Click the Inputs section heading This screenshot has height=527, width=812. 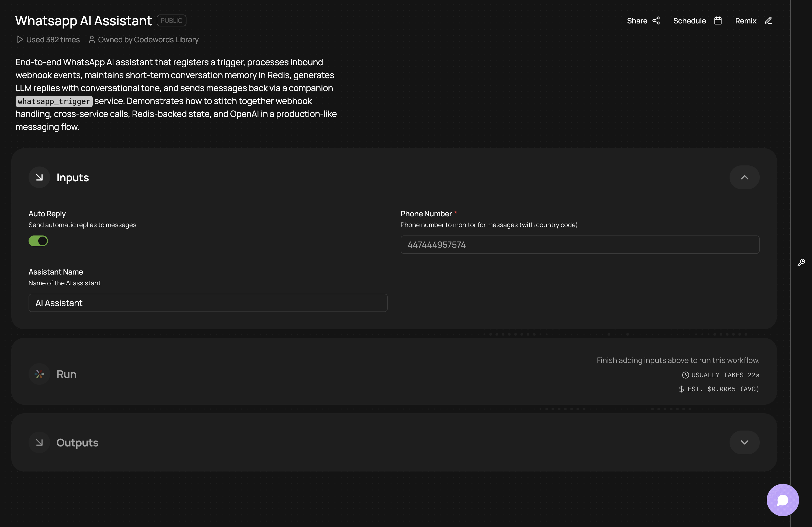click(x=73, y=178)
